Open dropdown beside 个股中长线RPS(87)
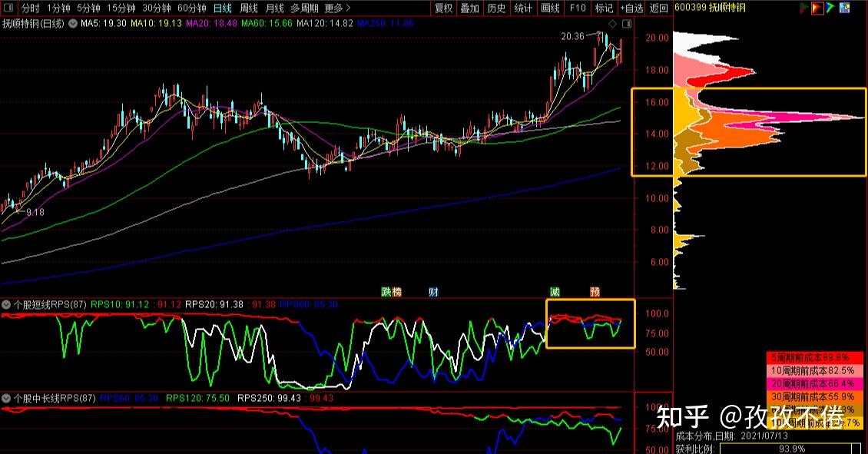 [x=6, y=398]
